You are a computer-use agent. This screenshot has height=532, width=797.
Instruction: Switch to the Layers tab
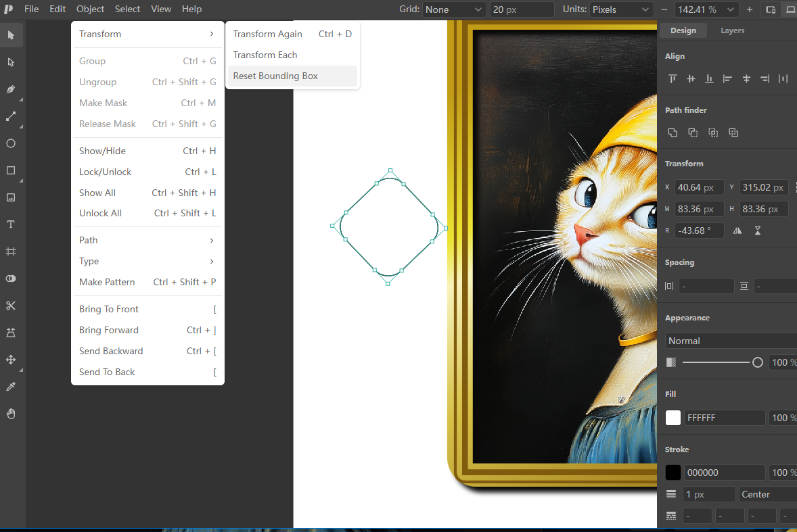pos(732,30)
